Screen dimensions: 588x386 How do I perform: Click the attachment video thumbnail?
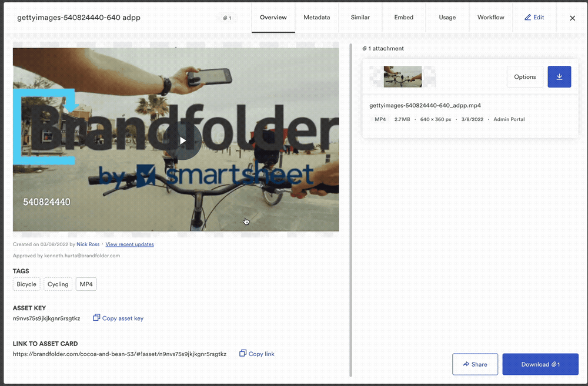(402, 76)
